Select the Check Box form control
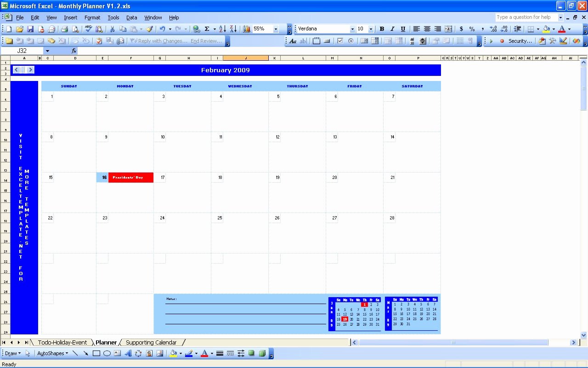Viewport: 588px width, 368px height. (340, 41)
